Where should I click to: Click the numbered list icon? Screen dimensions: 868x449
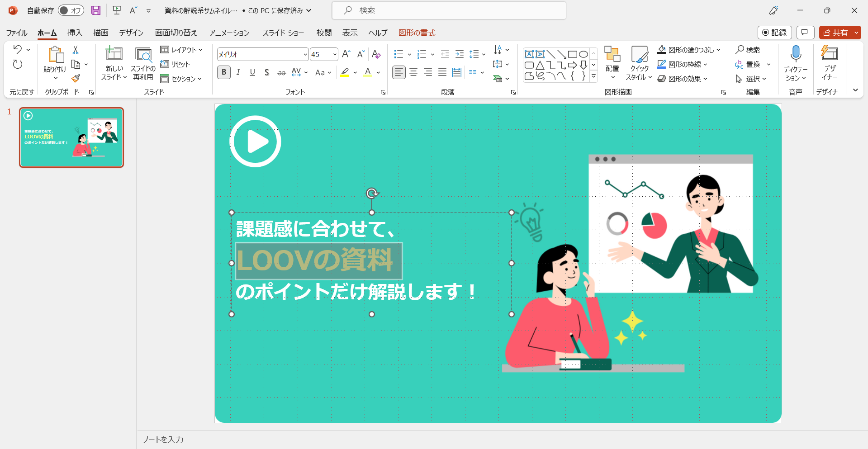click(422, 54)
